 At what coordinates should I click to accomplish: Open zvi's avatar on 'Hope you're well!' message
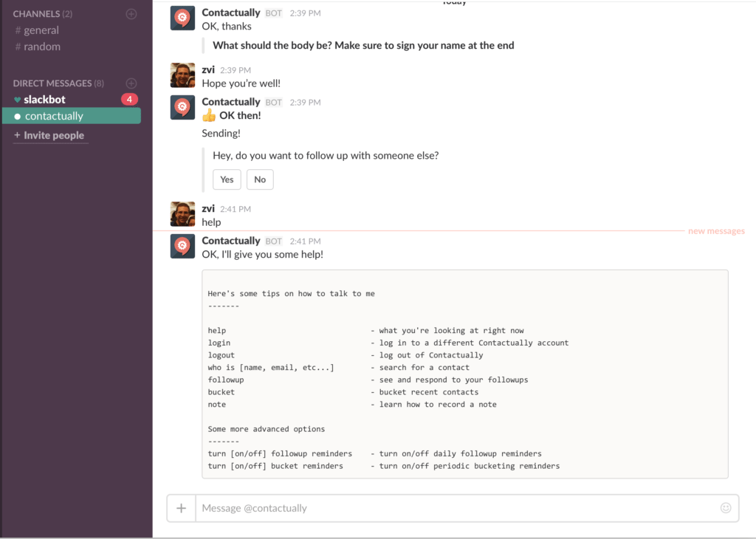coord(183,75)
